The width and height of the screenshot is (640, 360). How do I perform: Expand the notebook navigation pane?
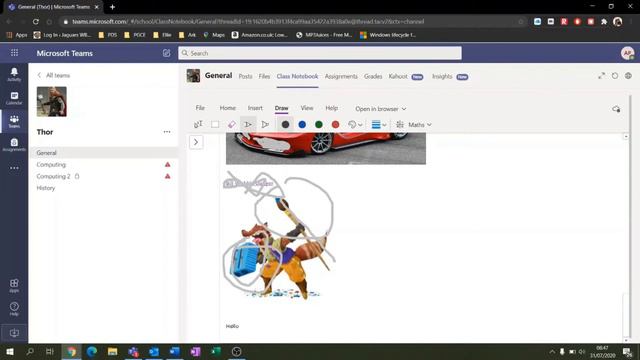[x=196, y=142]
